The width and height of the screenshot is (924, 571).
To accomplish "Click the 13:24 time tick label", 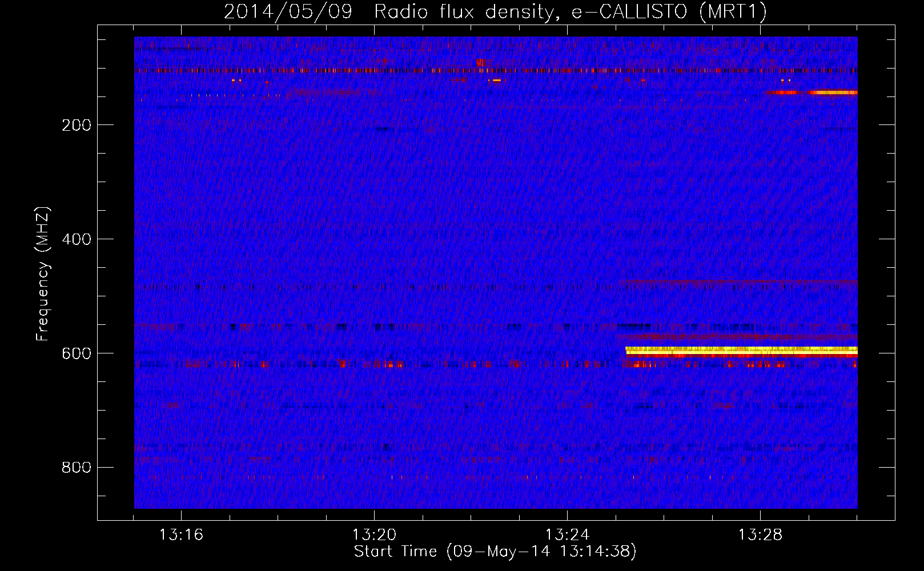I will tap(567, 535).
